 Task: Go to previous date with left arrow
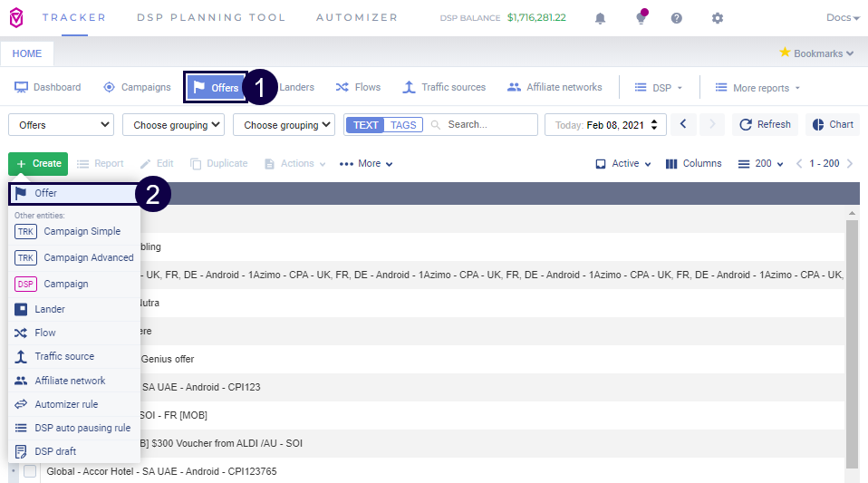click(x=684, y=125)
